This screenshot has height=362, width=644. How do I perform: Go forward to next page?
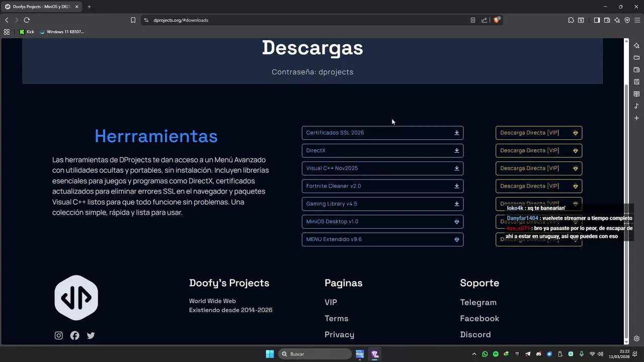[17, 20]
